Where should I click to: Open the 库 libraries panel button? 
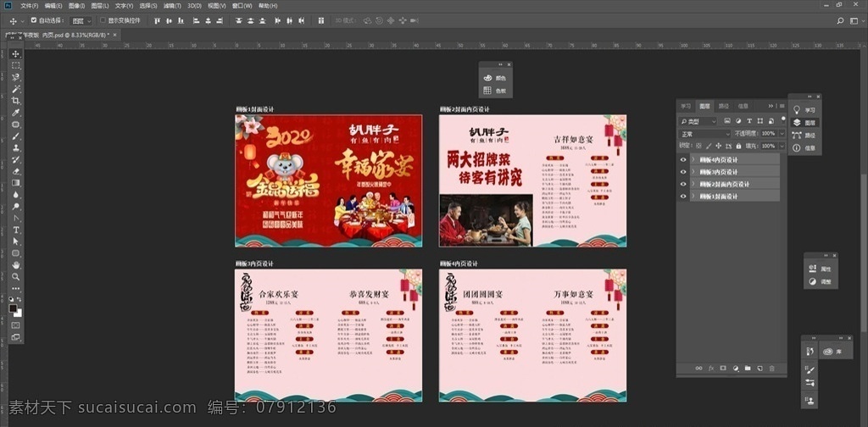click(x=835, y=351)
